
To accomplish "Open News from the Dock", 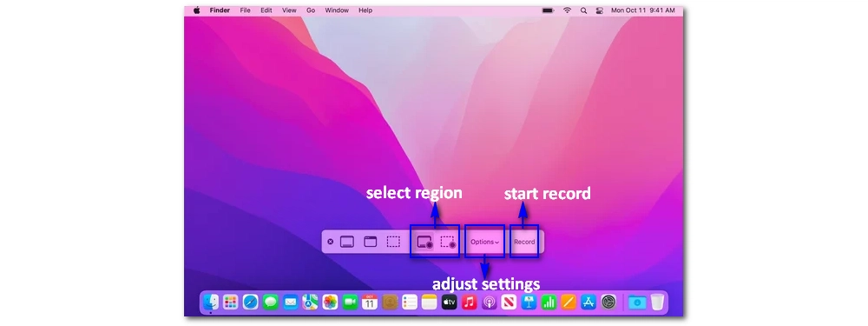I will pos(510,303).
